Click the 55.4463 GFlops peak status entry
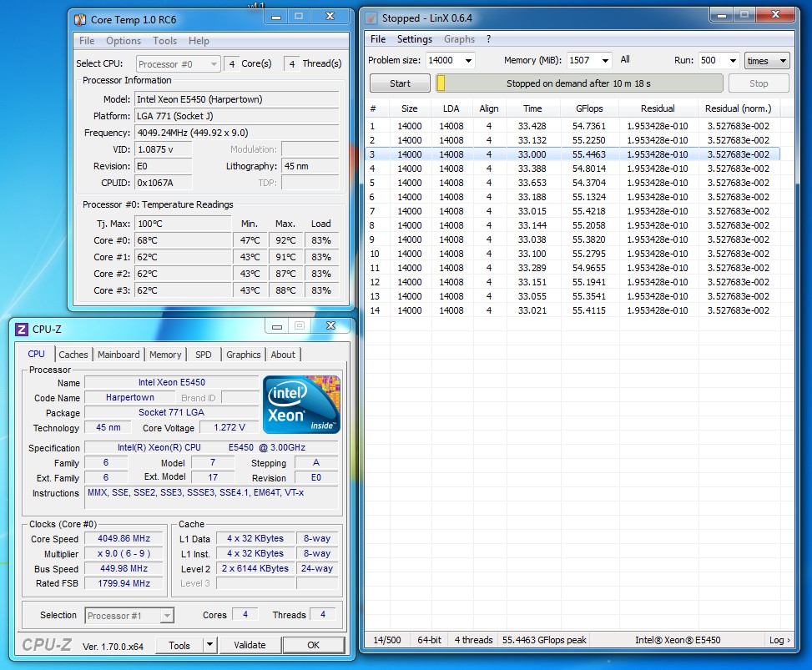This screenshot has height=670, width=812. coord(544,640)
